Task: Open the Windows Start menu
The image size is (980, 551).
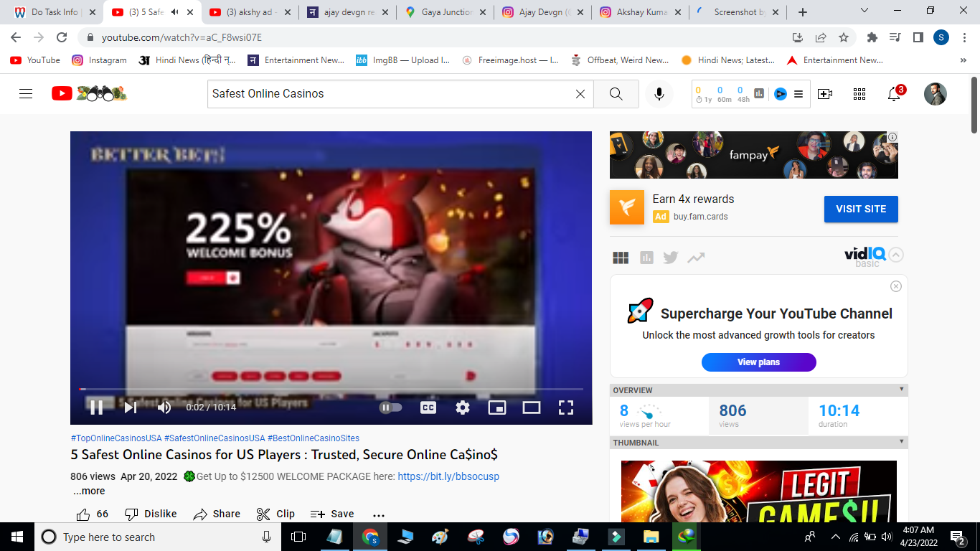Action: coord(17,537)
